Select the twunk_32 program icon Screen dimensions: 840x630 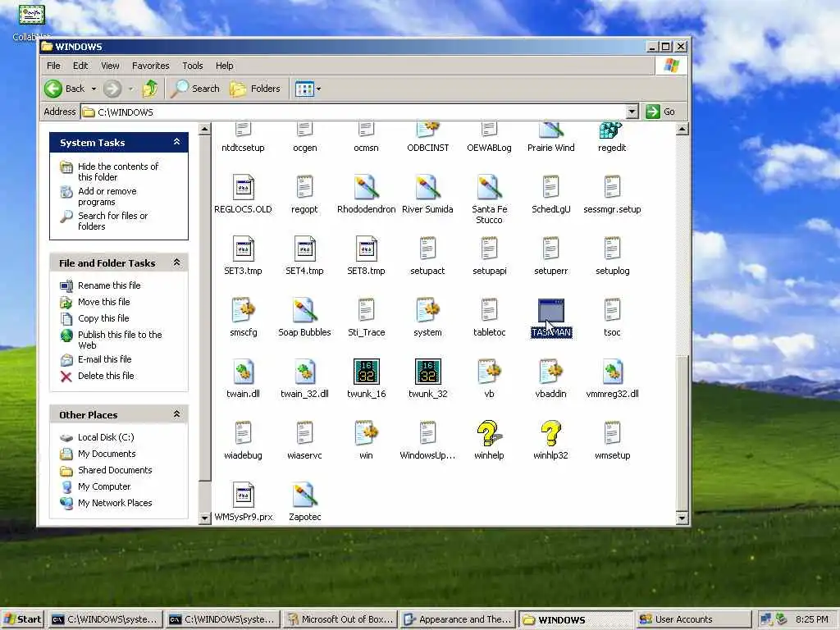click(428, 372)
